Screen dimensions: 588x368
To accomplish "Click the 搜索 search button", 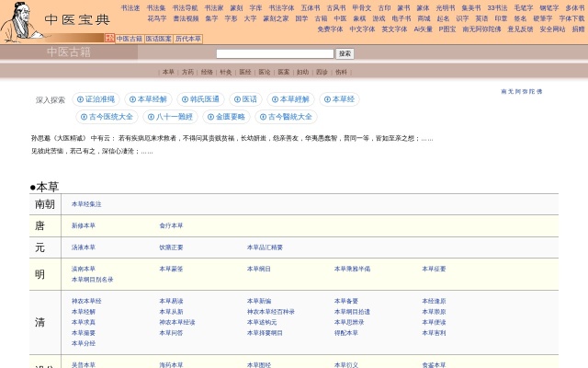I will tap(345, 54).
